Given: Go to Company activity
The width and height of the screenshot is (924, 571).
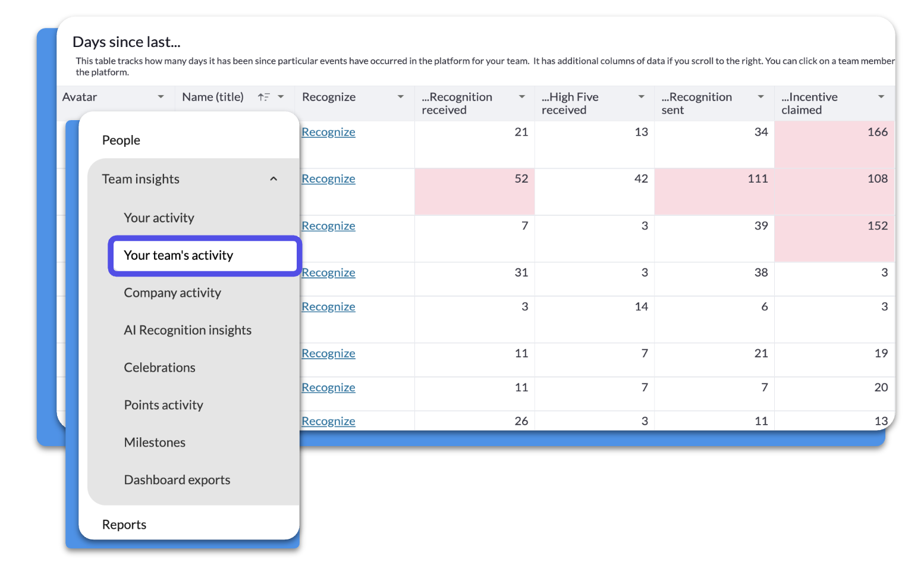Looking at the screenshot, I should coord(172,293).
